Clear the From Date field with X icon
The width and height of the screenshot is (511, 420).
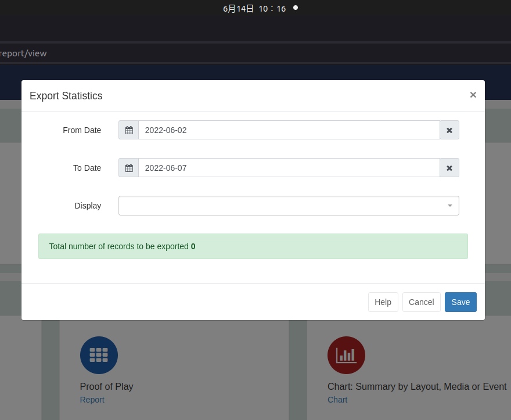pyautogui.click(x=449, y=130)
